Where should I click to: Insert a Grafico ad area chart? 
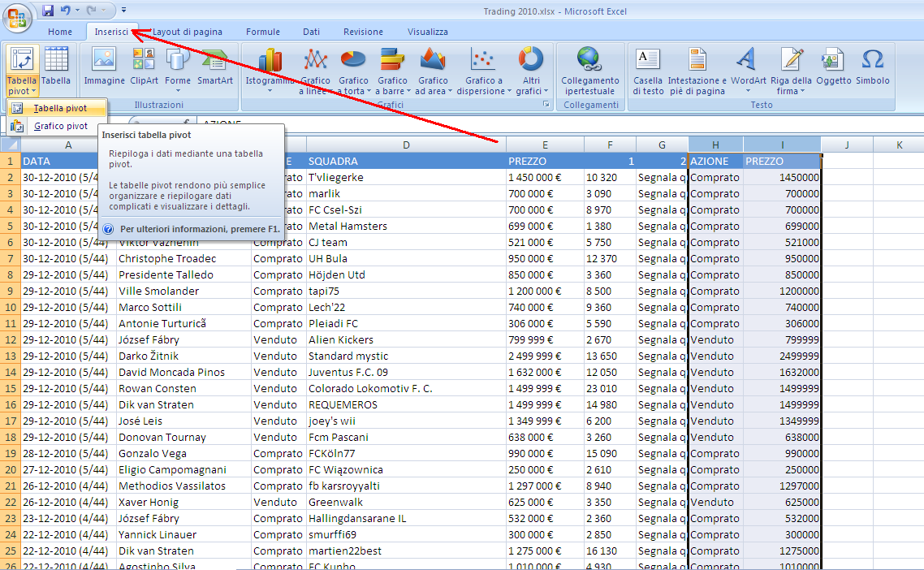[433, 71]
